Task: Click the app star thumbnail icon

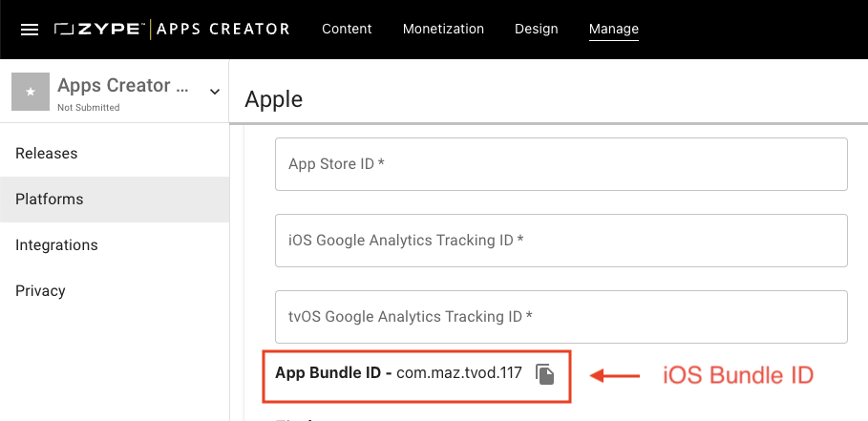Action: pos(31,92)
